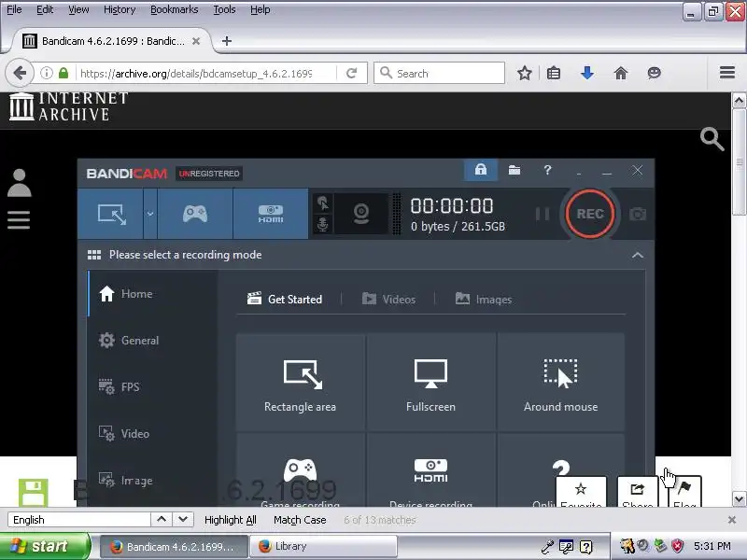Open Internet Archive search magnifier
747x560 pixels.
712,139
